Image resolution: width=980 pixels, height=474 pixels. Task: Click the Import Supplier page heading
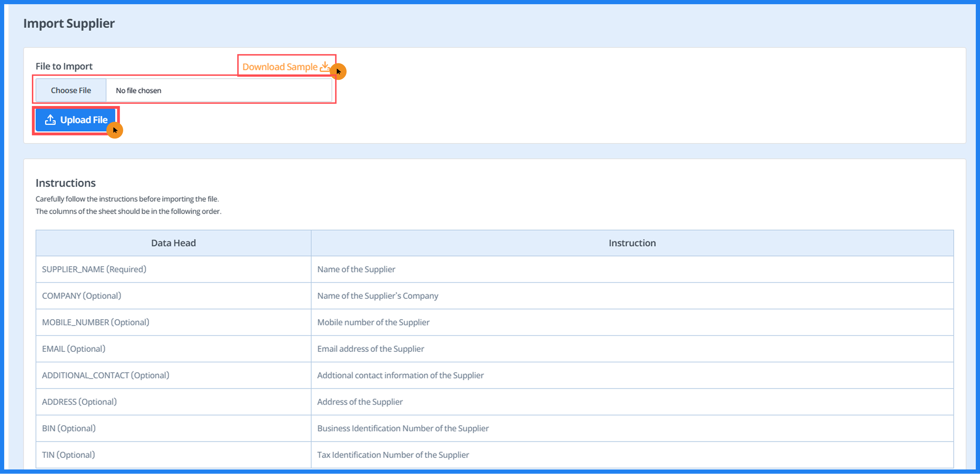tap(69, 23)
